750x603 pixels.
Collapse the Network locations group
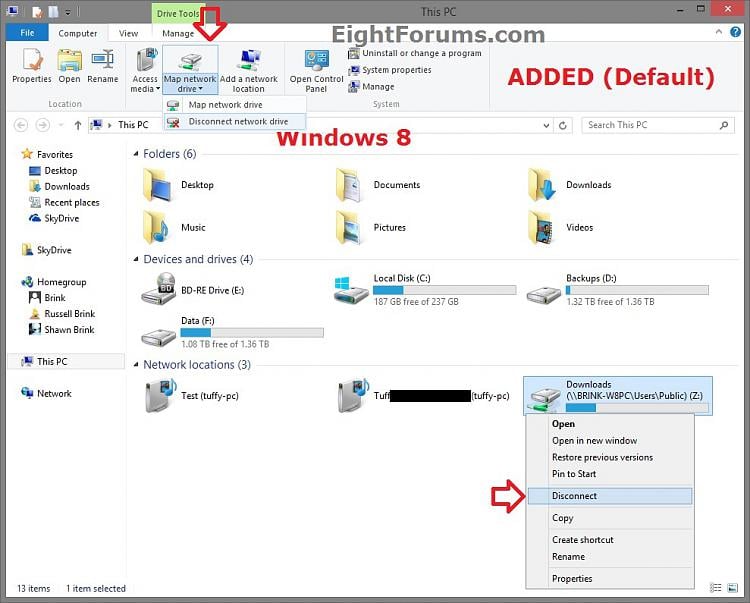point(136,365)
